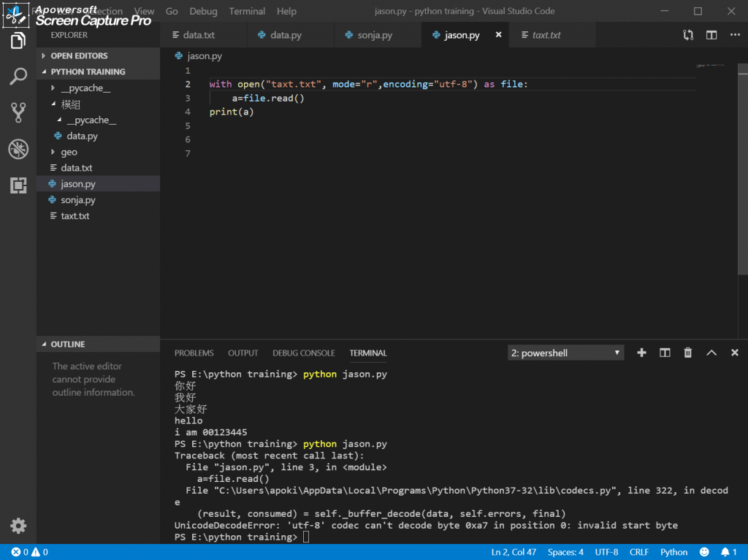Close the terminal panel

(735, 353)
